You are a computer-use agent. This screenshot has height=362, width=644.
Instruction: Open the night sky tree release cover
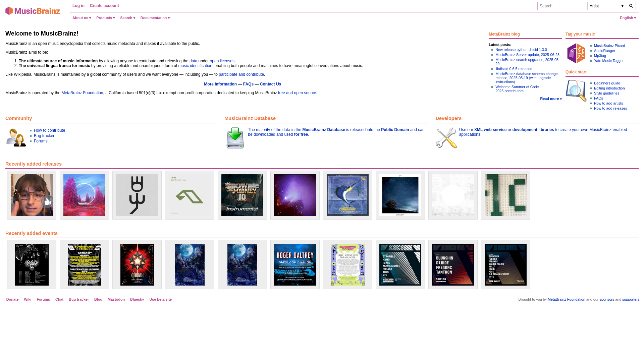click(x=400, y=195)
